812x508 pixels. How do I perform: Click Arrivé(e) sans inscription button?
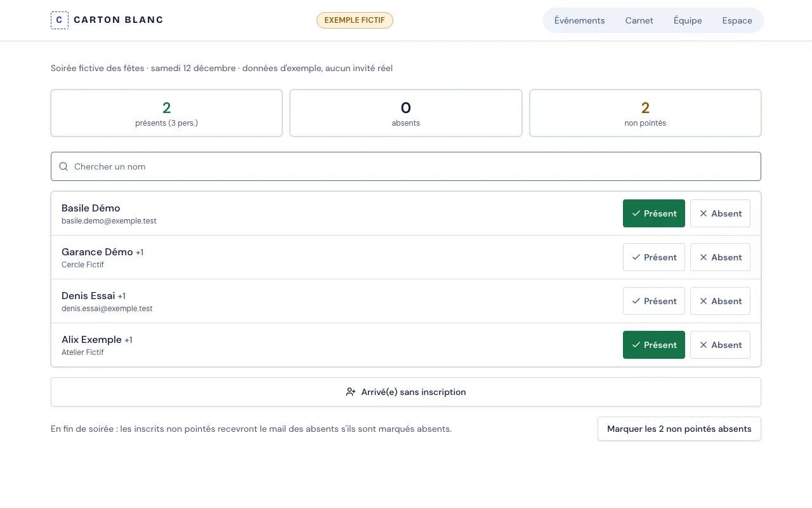406,392
